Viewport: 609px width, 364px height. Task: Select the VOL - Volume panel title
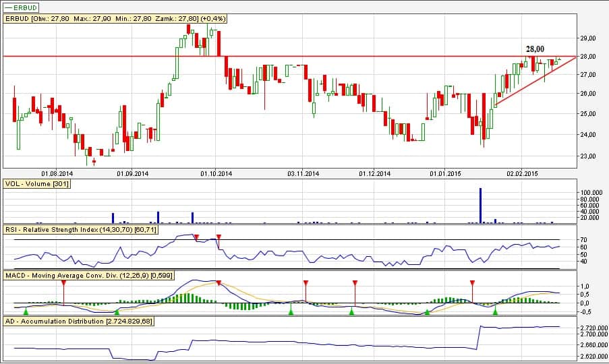(x=37, y=183)
